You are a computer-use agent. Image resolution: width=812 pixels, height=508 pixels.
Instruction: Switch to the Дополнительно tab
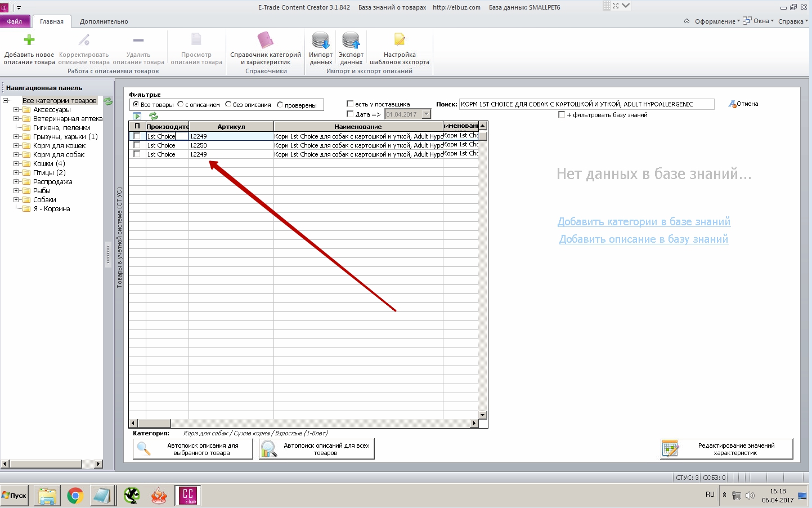pos(104,21)
